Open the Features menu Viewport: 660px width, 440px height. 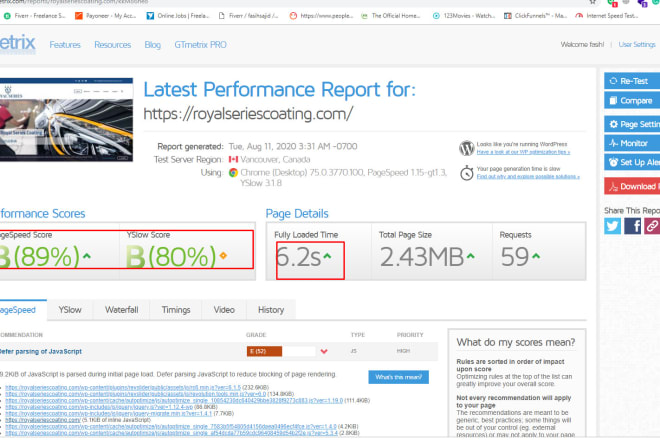65,45
